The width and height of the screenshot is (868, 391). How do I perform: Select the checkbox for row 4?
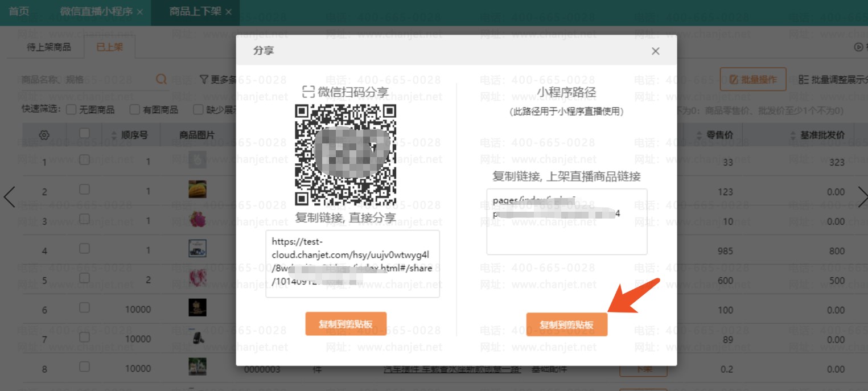click(84, 248)
